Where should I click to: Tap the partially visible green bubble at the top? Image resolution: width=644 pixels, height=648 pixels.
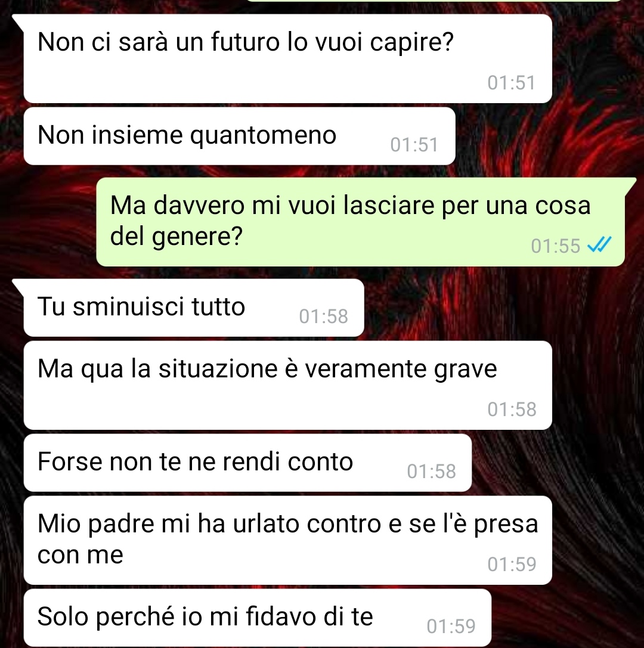pyautogui.click(x=434, y=1)
